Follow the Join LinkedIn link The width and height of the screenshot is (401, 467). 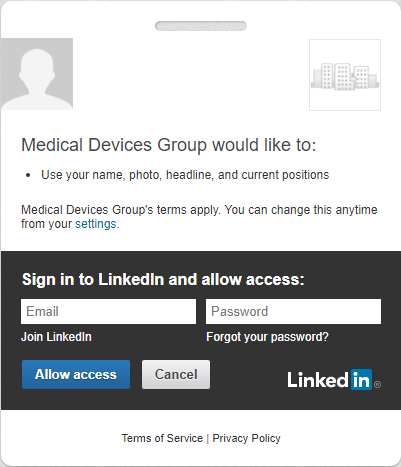tap(56, 337)
